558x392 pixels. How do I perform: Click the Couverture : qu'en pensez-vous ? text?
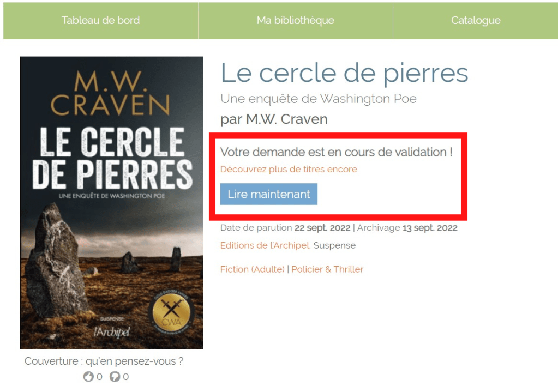click(x=104, y=361)
